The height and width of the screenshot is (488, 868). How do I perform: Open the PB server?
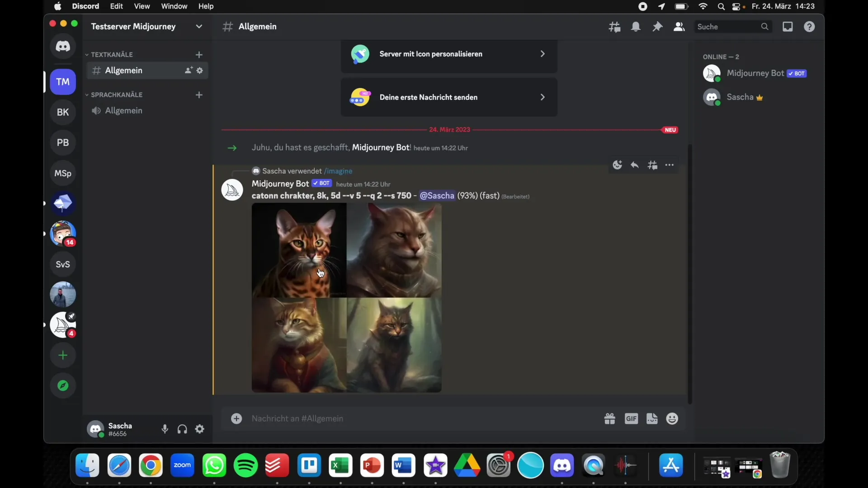point(63,142)
